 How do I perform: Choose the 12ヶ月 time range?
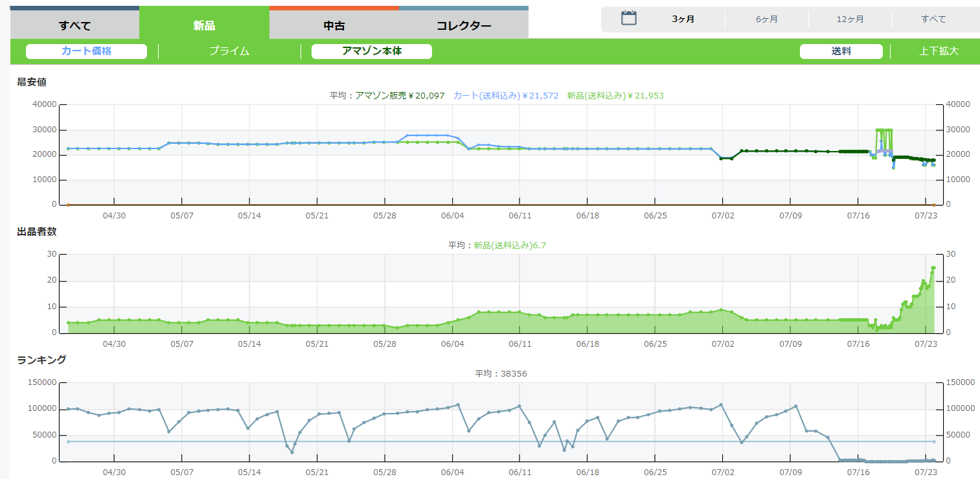point(850,19)
